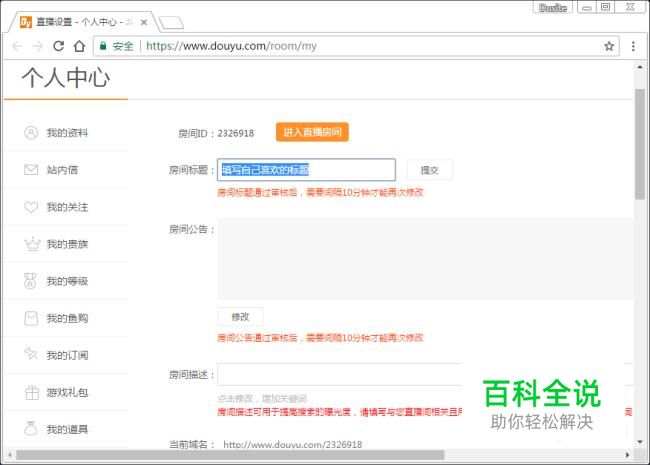
Task: Open the Chrome three-dot menu
Action: pyautogui.click(x=633, y=46)
